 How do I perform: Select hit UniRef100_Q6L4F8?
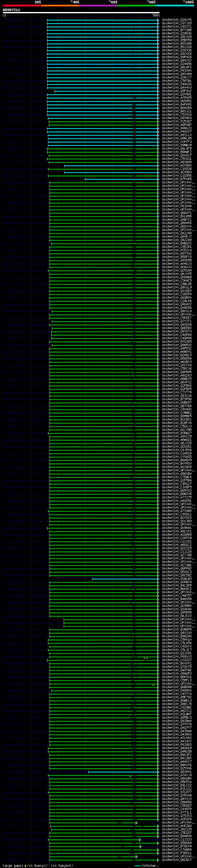(177, 149)
